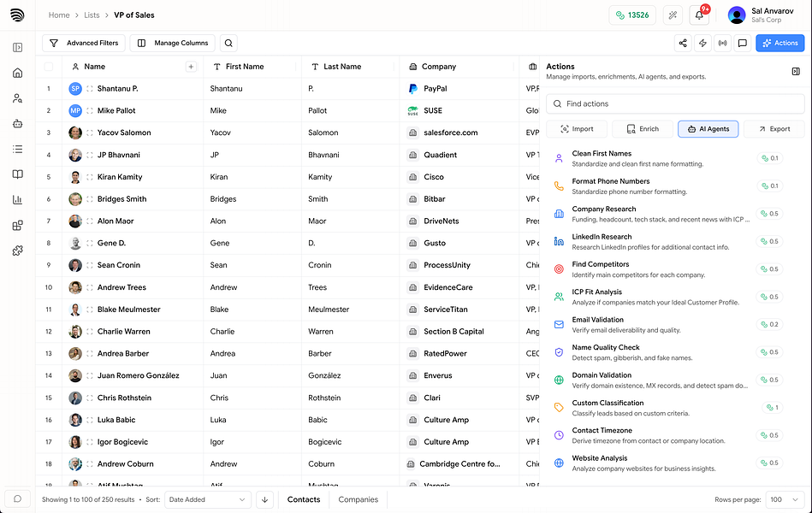Open the analytics bar chart sidebar icon

(x=18, y=200)
